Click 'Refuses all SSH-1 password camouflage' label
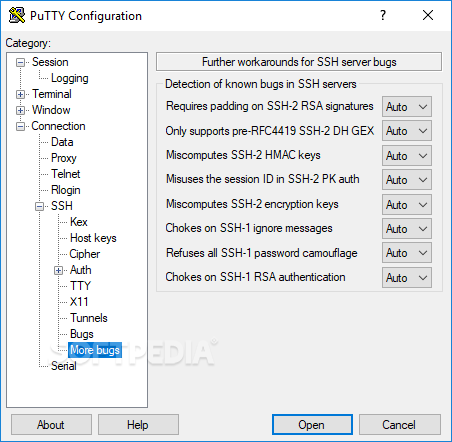The image size is (452, 442). coord(262,253)
